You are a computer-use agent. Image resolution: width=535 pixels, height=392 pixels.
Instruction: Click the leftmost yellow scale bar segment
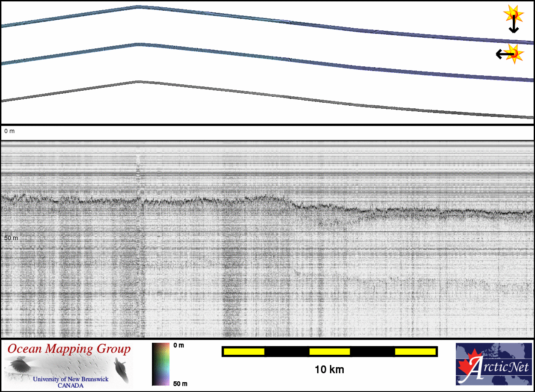(244, 351)
